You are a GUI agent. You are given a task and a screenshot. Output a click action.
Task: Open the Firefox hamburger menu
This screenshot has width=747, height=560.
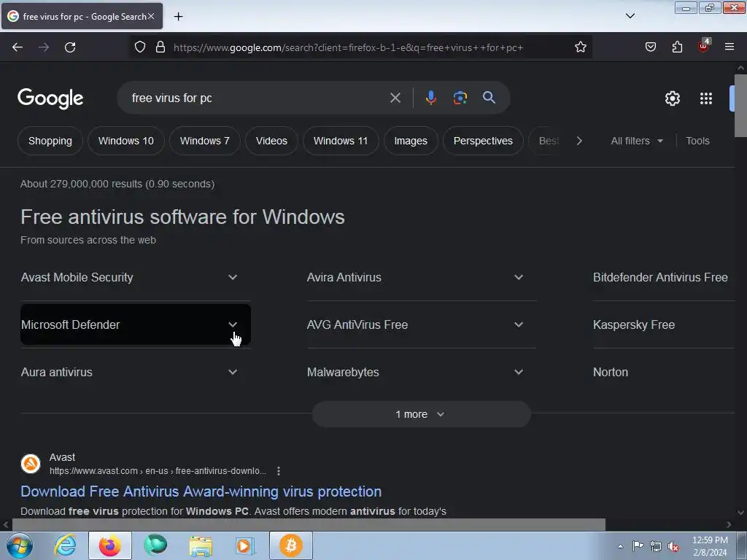click(729, 47)
